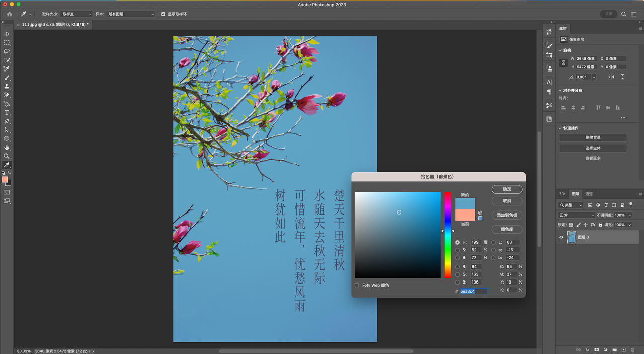Select the S: saturation radio button
Viewport: 644px width, 354px height.
[x=457, y=250]
